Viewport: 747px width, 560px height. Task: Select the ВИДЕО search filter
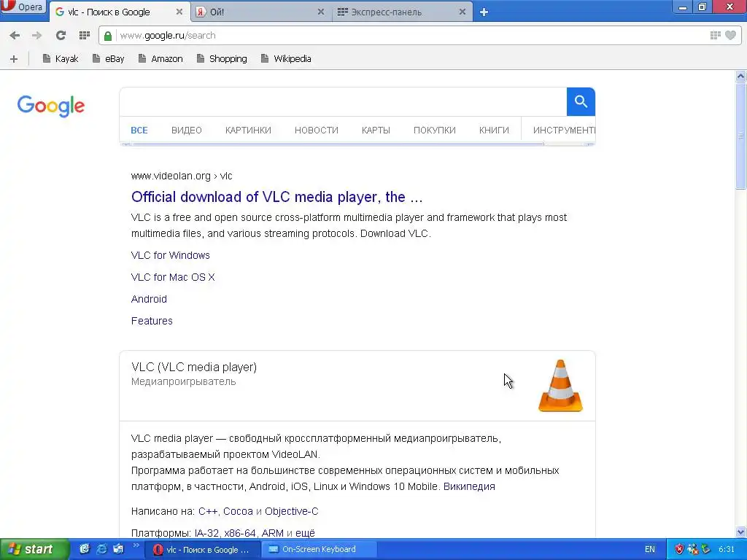click(186, 130)
